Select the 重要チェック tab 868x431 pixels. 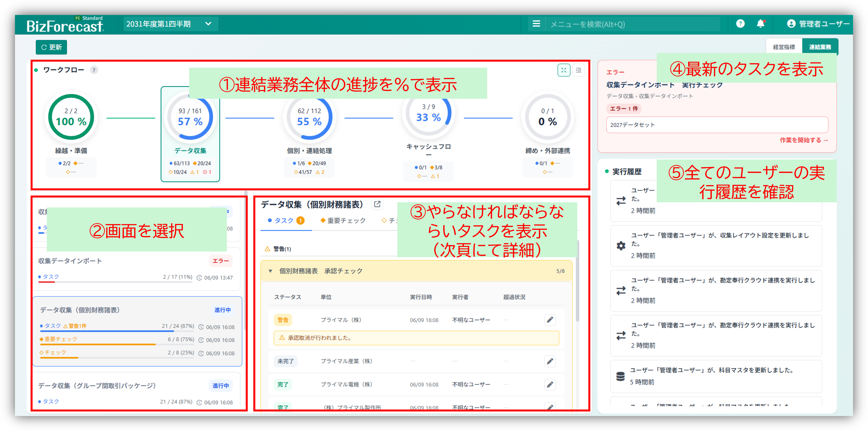(x=343, y=220)
